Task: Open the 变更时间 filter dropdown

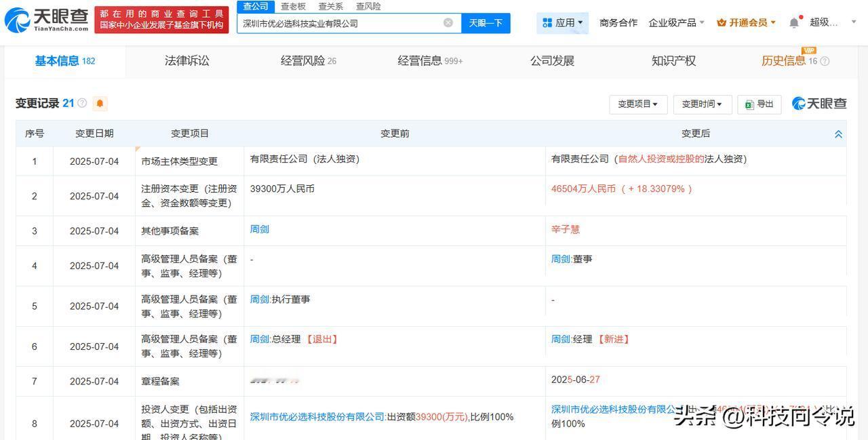Action: [702, 104]
